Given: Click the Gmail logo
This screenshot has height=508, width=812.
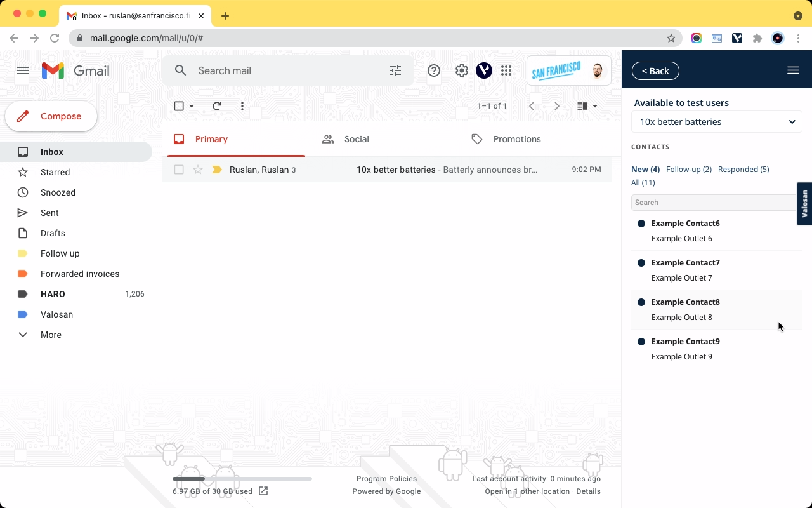Looking at the screenshot, I should (x=75, y=70).
